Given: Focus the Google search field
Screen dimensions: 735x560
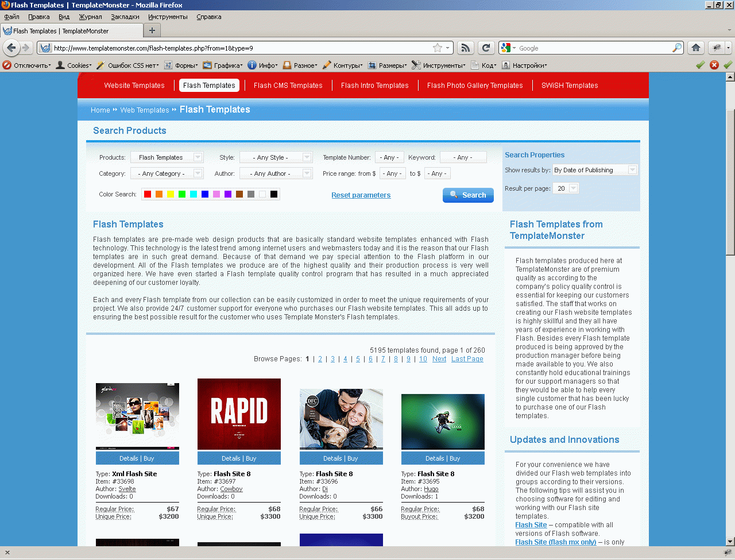Looking at the screenshot, I should pyautogui.click(x=594, y=48).
